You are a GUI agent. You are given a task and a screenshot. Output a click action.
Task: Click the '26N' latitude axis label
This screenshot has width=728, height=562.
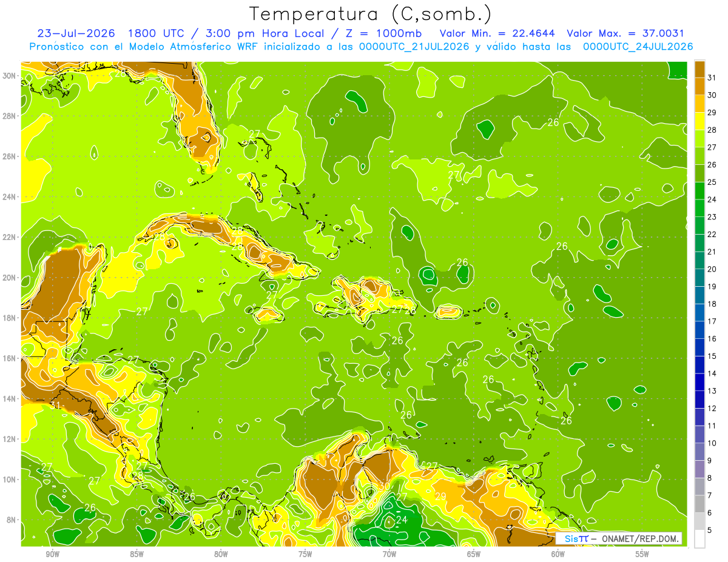9,156
